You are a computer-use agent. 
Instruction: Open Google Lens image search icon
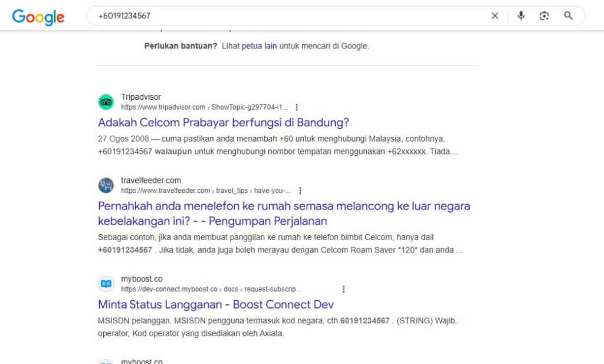pyautogui.click(x=544, y=16)
